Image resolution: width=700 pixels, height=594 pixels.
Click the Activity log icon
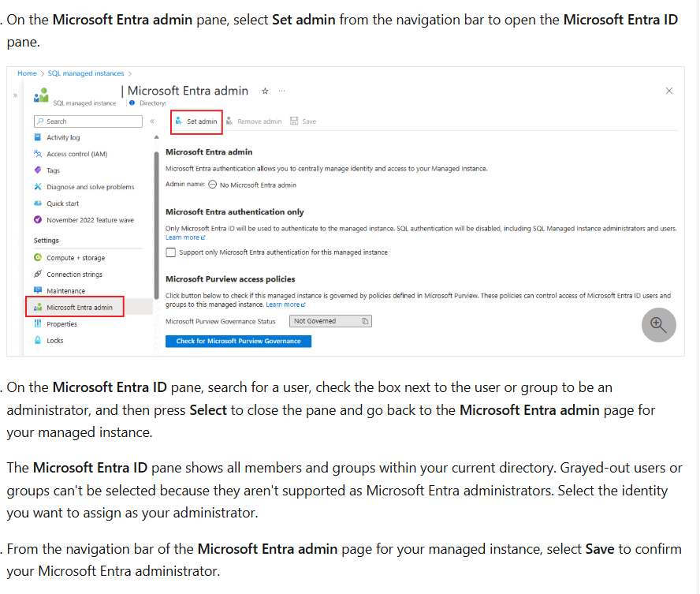tap(38, 137)
